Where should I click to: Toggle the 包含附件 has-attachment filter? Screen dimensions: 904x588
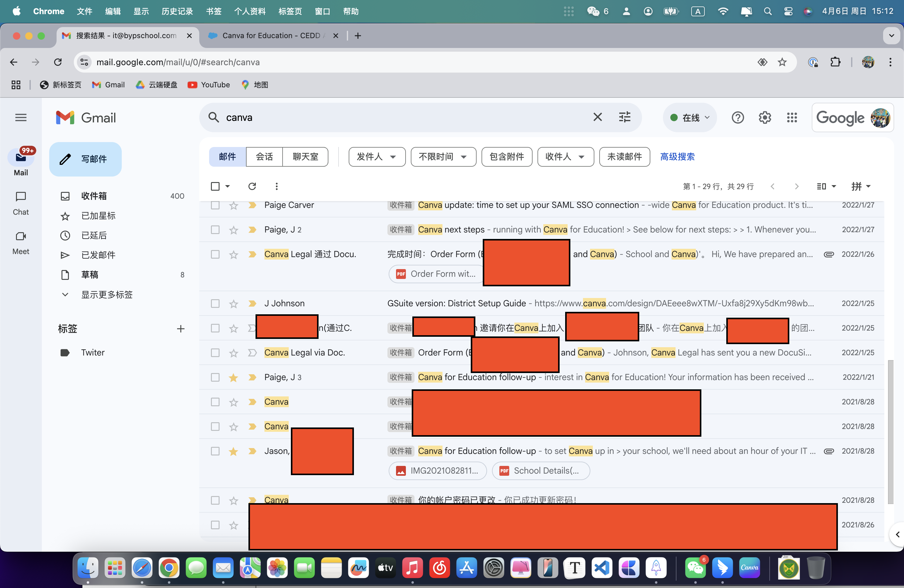point(507,157)
